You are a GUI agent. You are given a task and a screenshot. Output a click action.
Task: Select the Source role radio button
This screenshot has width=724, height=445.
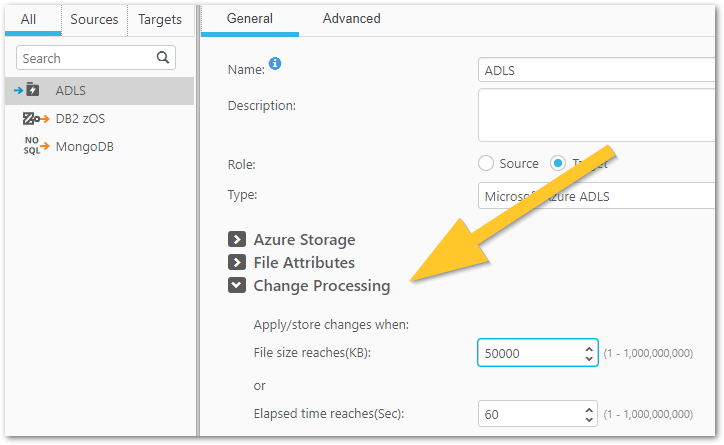coord(487,163)
